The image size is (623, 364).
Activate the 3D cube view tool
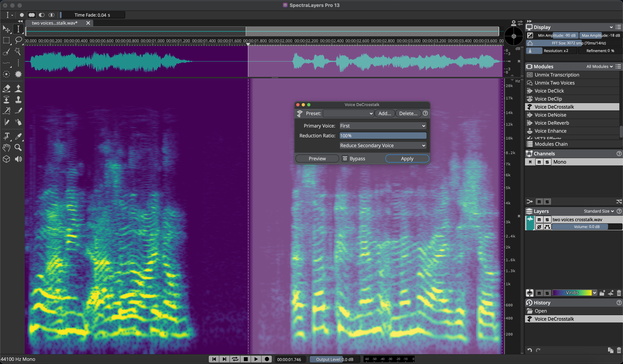click(x=6, y=159)
